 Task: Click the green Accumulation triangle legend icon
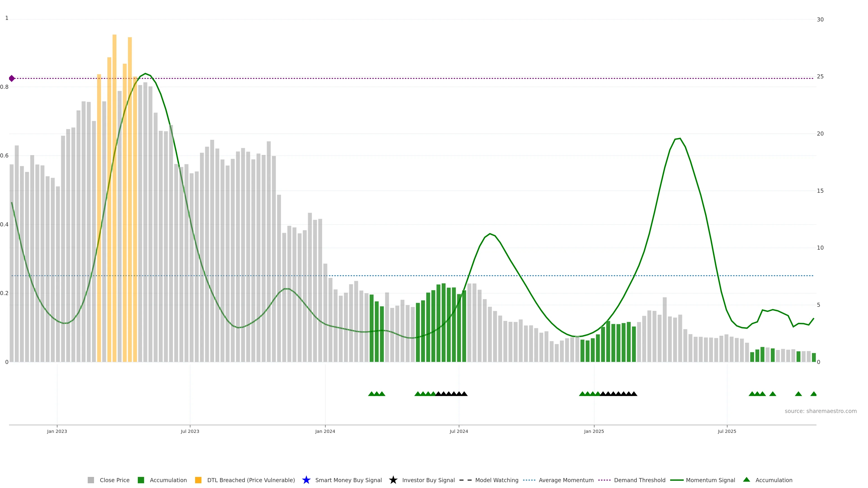click(746, 480)
